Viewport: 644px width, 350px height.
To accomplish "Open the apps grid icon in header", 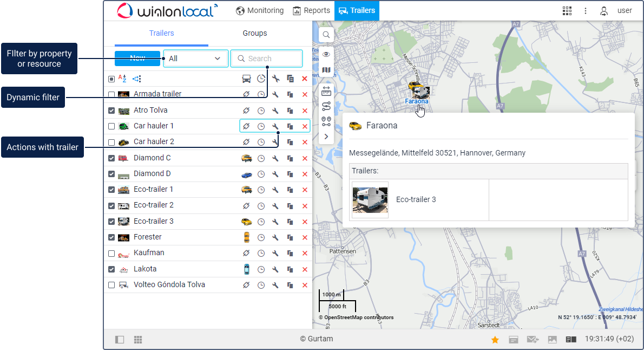I will pyautogui.click(x=567, y=11).
